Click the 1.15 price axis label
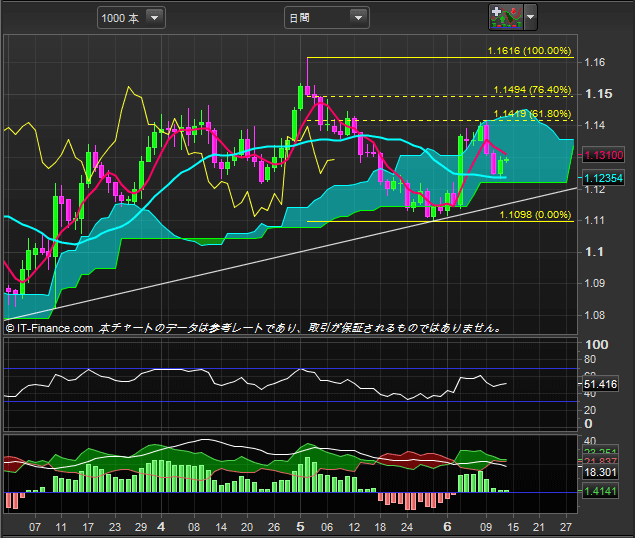 point(599,94)
